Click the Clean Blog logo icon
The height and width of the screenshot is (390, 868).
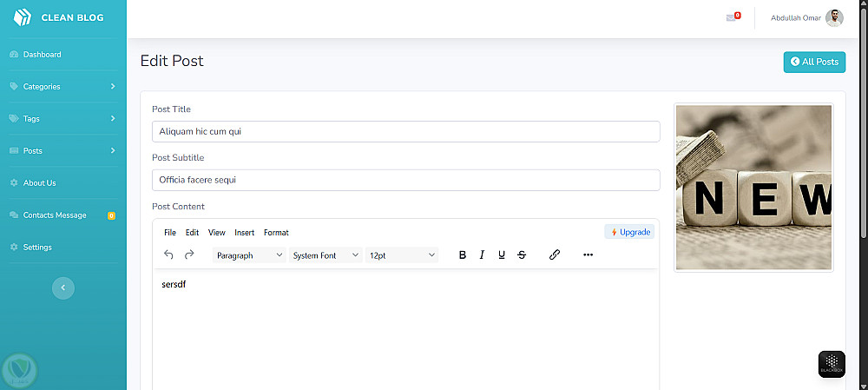click(x=23, y=17)
